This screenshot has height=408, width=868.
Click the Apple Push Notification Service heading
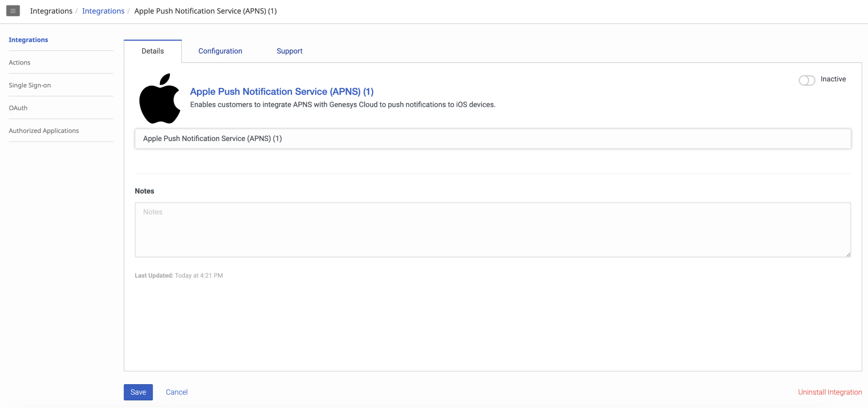click(282, 92)
